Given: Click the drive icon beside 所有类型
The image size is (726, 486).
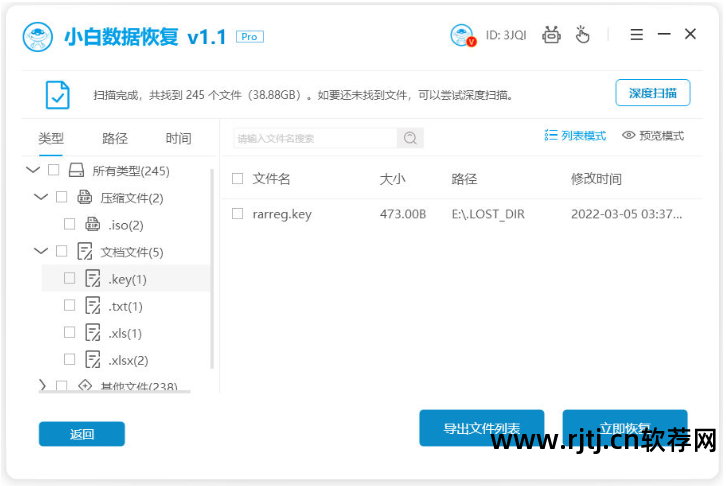Looking at the screenshot, I should (76, 170).
